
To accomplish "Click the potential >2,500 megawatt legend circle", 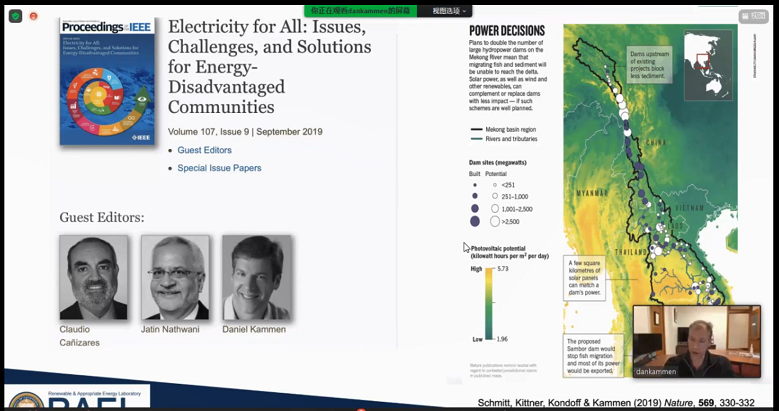I will [x=495, y=221].
